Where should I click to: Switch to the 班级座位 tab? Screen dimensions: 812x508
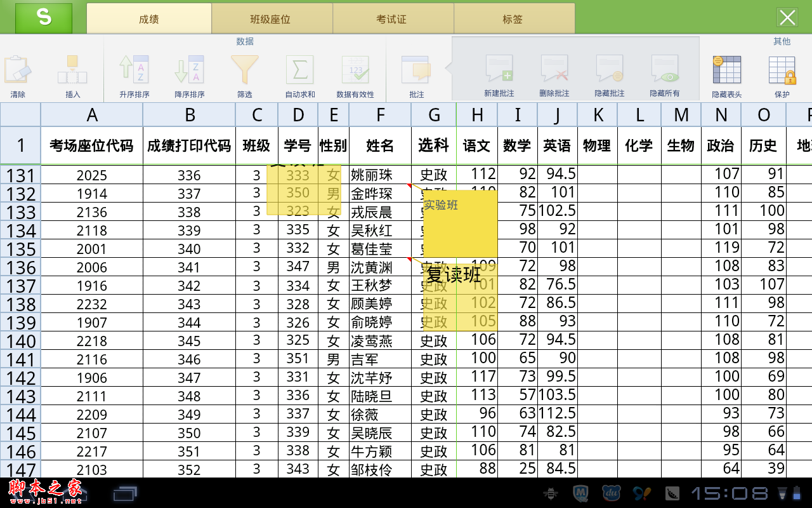click(x=272, y=18)
